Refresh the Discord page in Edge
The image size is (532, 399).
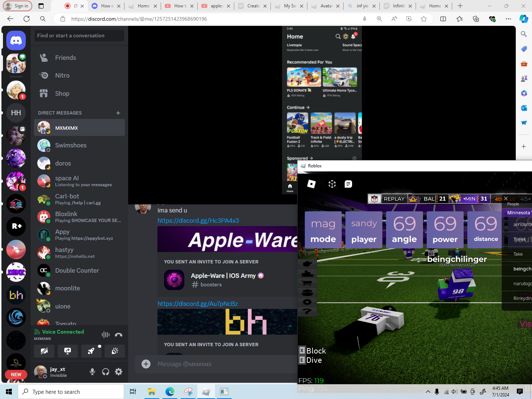[27, 19]
